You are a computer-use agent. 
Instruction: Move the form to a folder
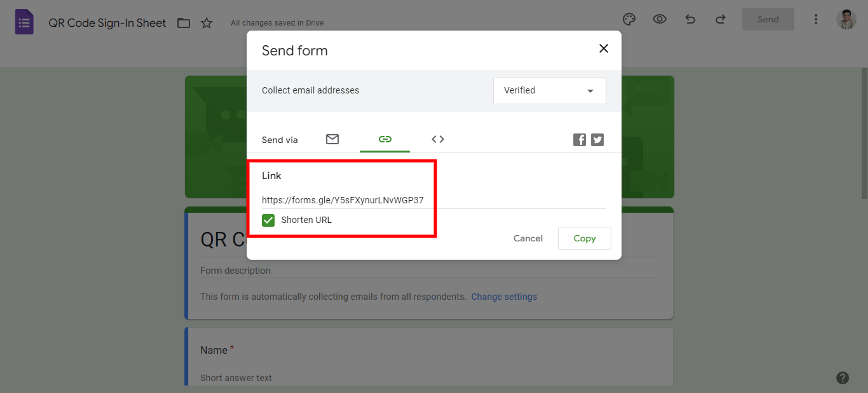point(184,23)
